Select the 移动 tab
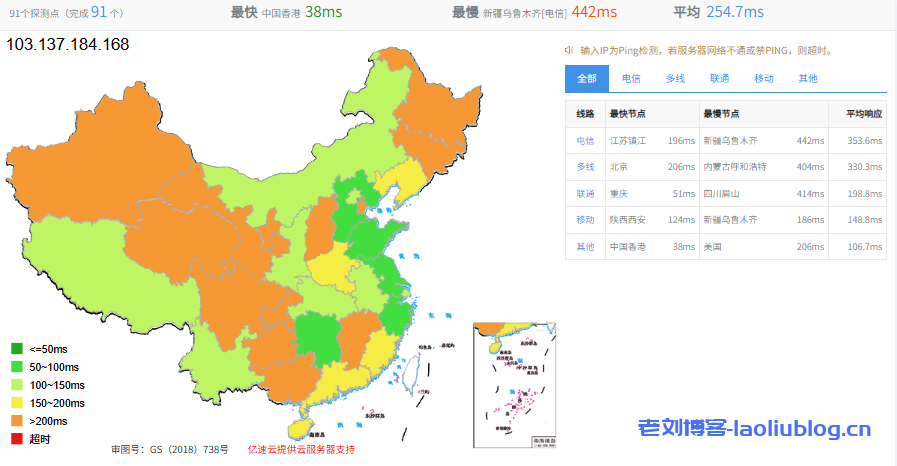 click(763, 78)
